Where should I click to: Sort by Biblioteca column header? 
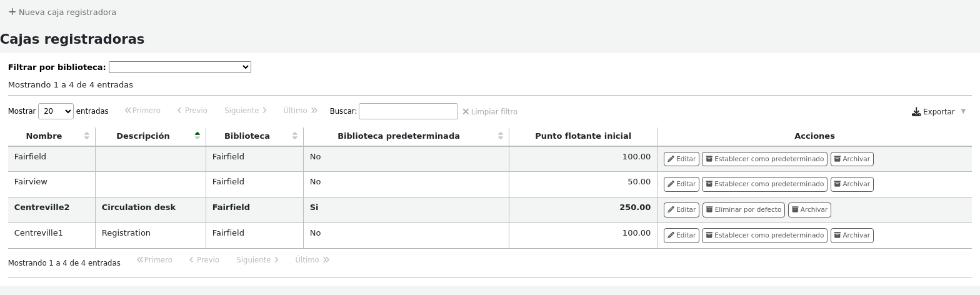(x=247, y=136)
